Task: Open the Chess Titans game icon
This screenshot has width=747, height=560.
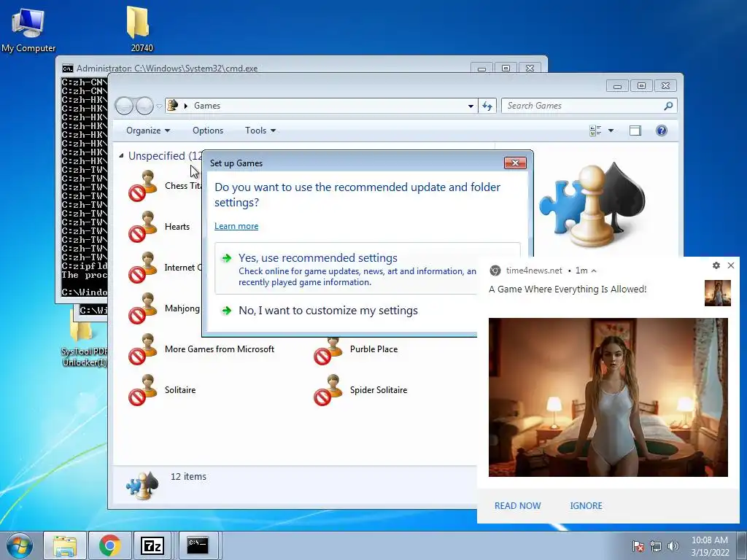Action: tap(143, 186)
